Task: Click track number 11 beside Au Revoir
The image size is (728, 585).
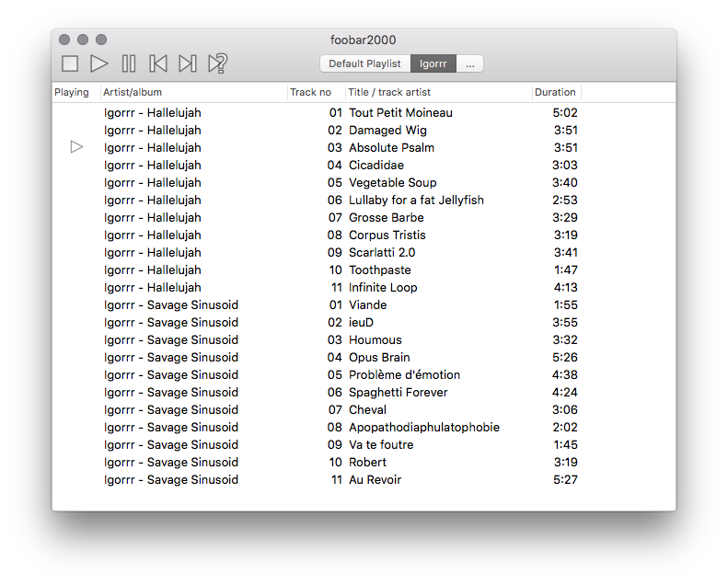Action: pyautogui.click(x=336, y=480)
